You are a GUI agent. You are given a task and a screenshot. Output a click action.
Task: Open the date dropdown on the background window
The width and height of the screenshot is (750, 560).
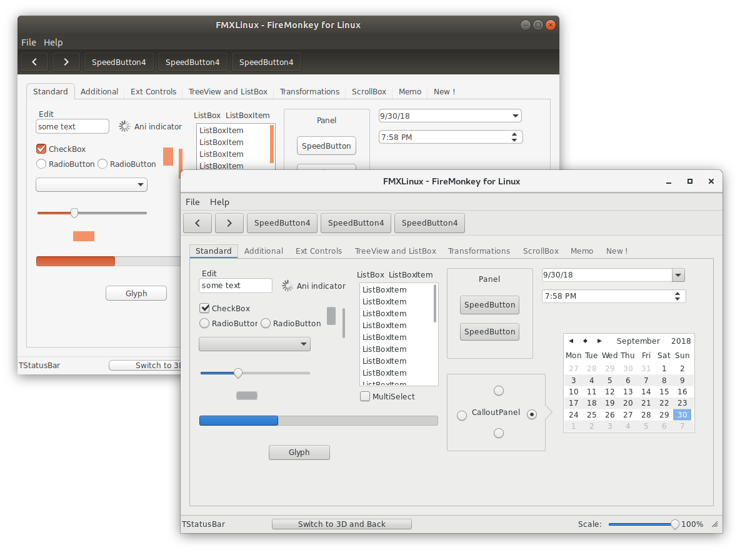515,116
